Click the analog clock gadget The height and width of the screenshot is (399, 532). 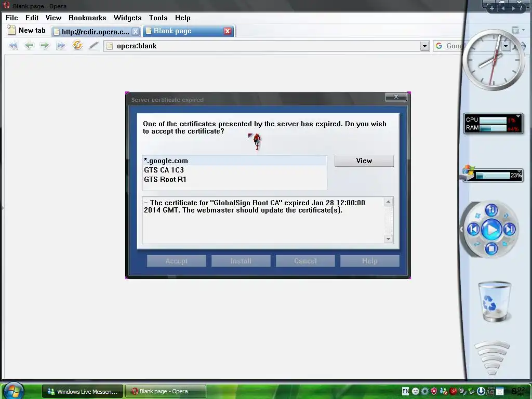494,60
